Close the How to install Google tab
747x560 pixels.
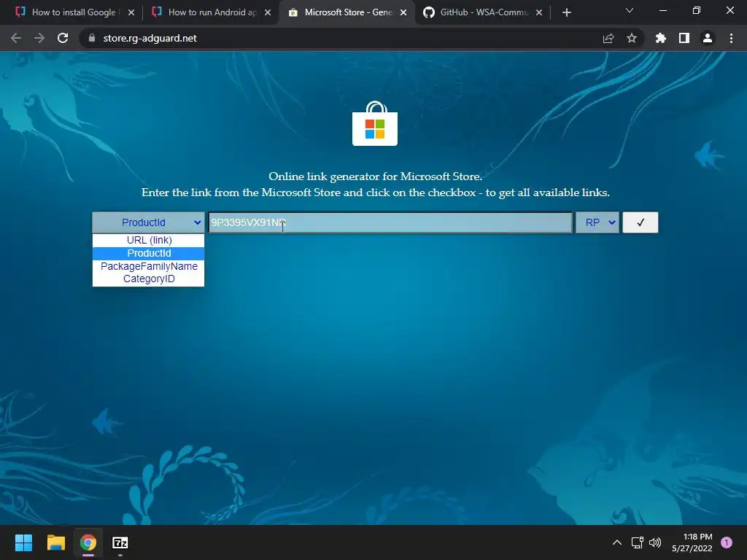[x=131, y=13]
